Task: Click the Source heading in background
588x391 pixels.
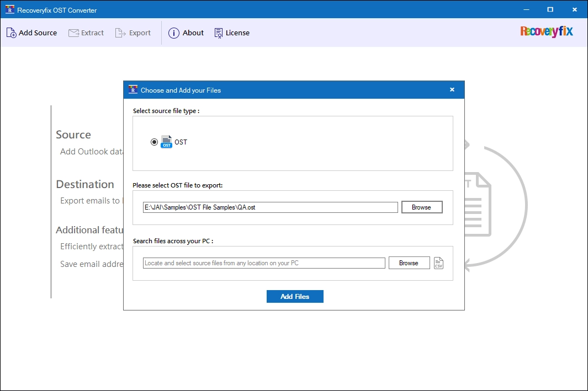Action: [x=73, y=135]
